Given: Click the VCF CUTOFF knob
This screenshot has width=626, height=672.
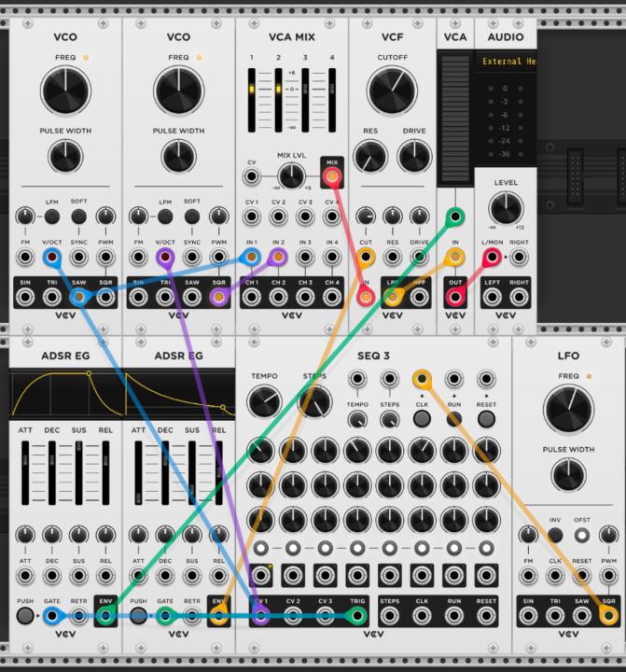Looking at the screenshot, I should click(392, 91).
